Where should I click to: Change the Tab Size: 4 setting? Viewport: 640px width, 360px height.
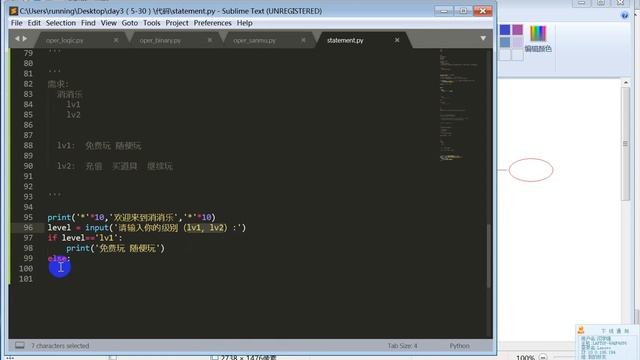[402, 346]
